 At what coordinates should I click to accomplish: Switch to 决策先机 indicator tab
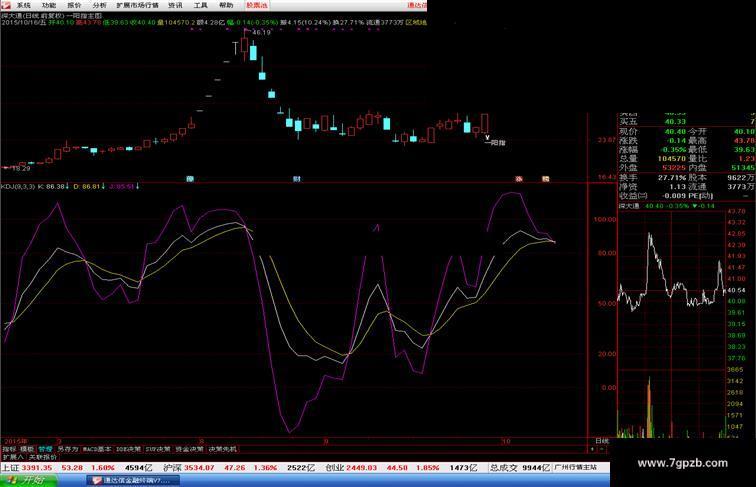pos(222,449)
